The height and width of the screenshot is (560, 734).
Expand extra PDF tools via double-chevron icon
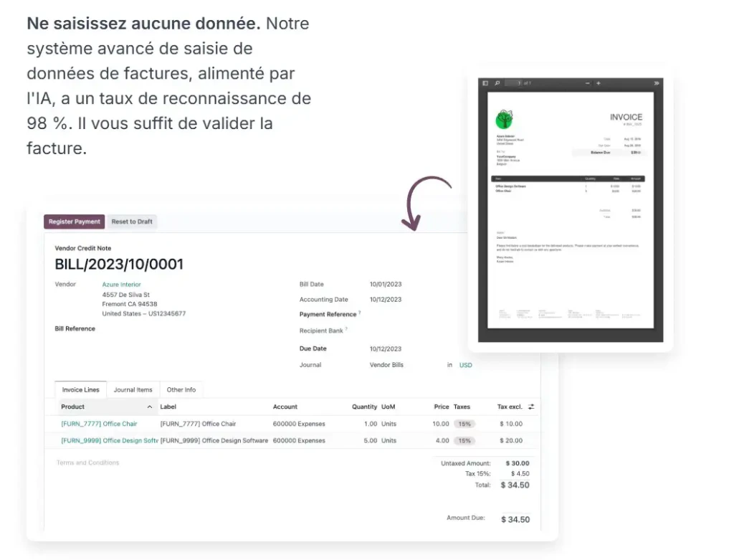click(656, 82)
